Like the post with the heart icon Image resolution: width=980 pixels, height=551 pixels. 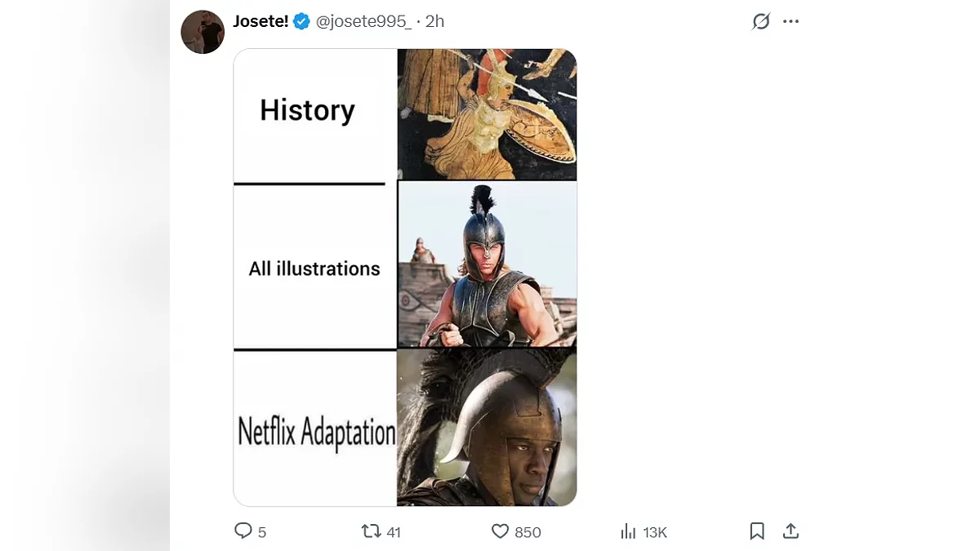(x=500, y=531)
